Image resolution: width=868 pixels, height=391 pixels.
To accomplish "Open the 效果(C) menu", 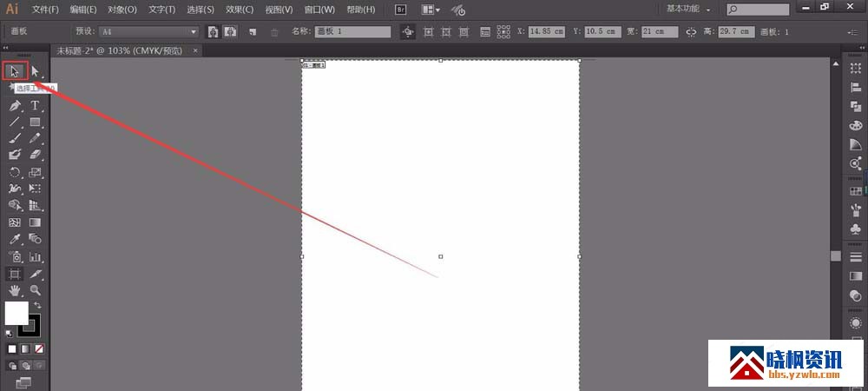I will click(x=239, y=10).
